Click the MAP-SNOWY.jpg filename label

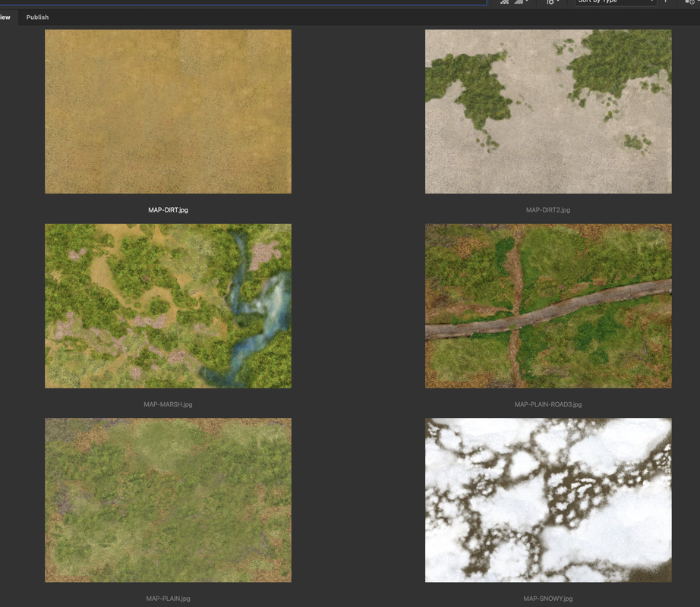coord(548,599)
